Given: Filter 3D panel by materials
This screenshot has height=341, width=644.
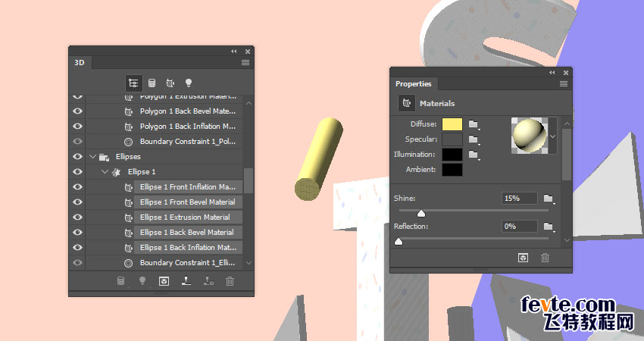Looking at the screenshot, I should 170,83.
